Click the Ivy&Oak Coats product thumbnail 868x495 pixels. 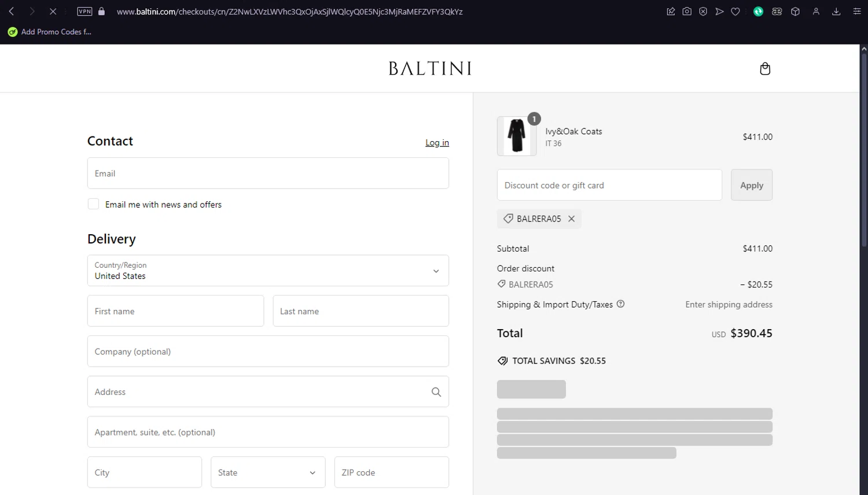click(517, 136)
